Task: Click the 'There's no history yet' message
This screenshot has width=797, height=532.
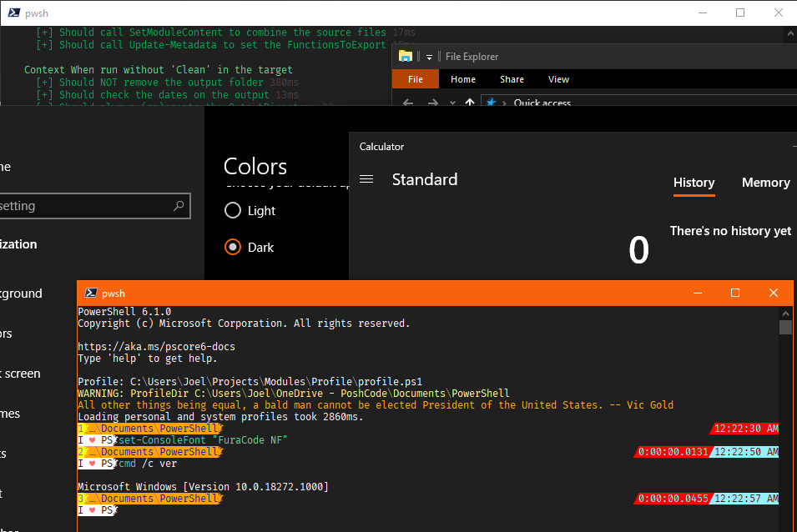Action: click(730, 231)
